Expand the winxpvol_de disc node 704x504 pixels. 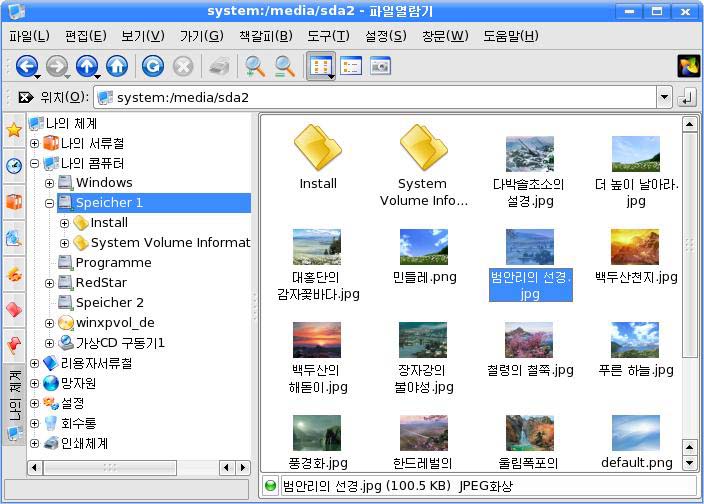49,323
